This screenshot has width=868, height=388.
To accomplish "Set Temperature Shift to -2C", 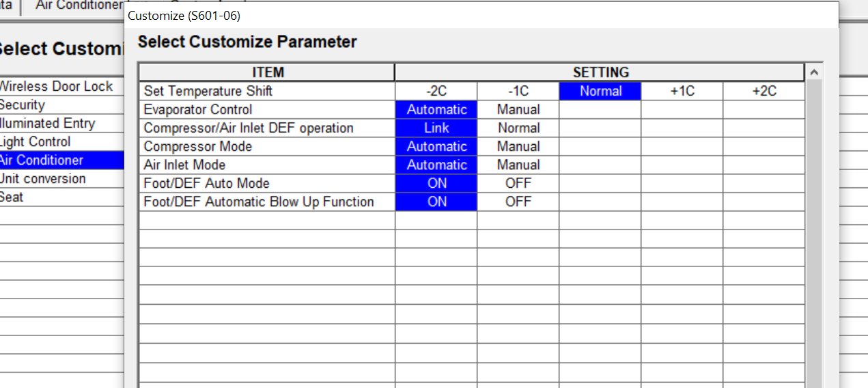I will (x=436, y=91).
